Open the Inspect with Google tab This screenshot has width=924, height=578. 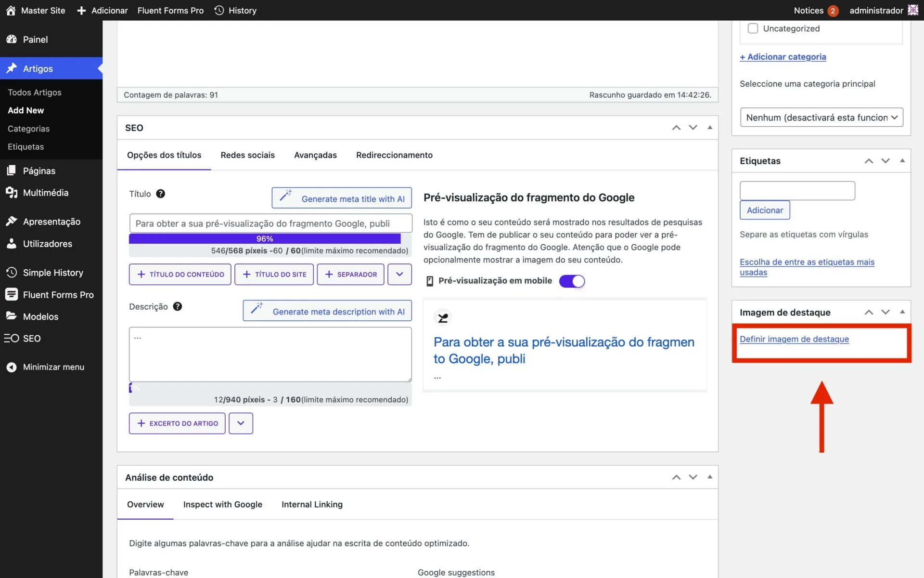pyautogui.click(x=222, y=504)
